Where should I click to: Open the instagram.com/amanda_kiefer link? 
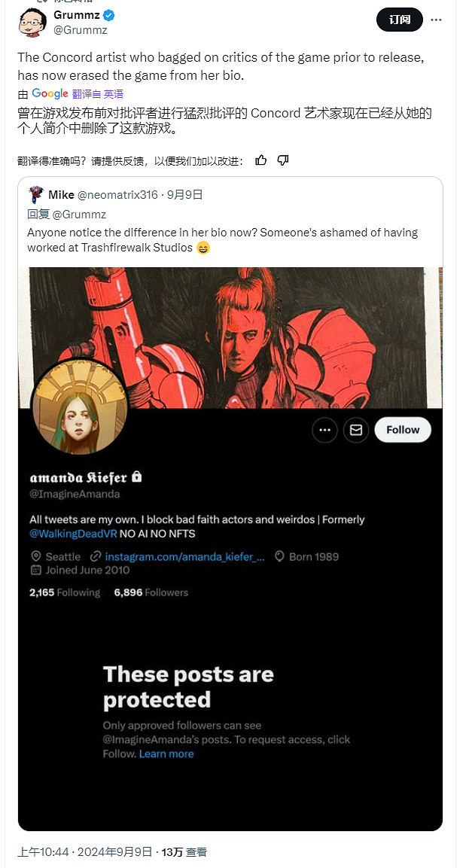[x=184, y=557]
